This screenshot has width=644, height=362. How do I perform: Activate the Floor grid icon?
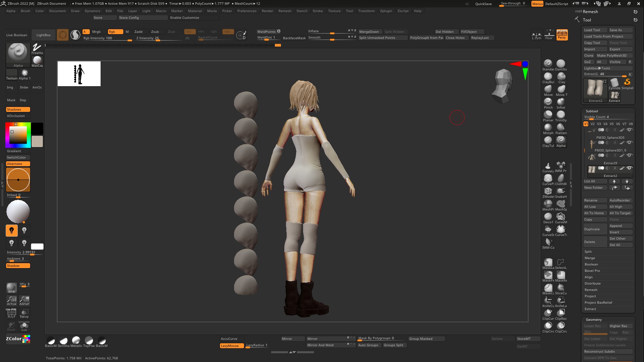click(x=549, y=35)
